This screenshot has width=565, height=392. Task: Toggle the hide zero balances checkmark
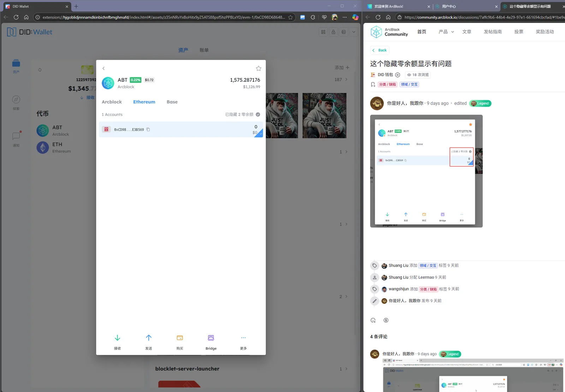pyautogui.click(x=258, y=114)
